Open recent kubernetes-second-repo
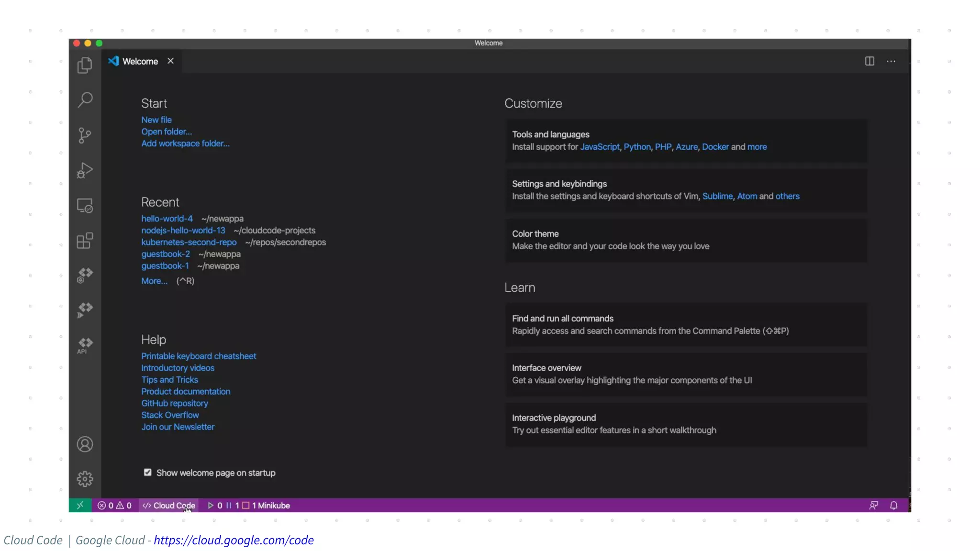Screen dimensions: 980x551 pos(189,242)
